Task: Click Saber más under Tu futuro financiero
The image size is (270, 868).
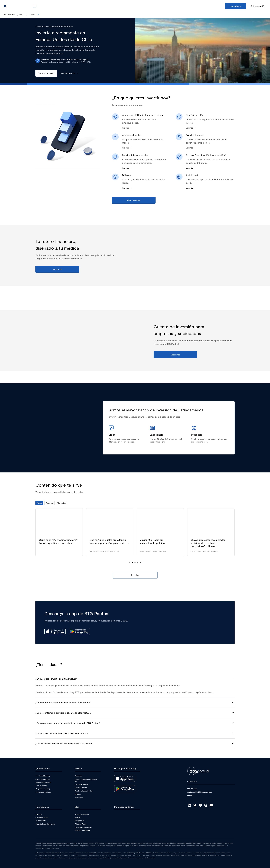Action: pos(57,269)
